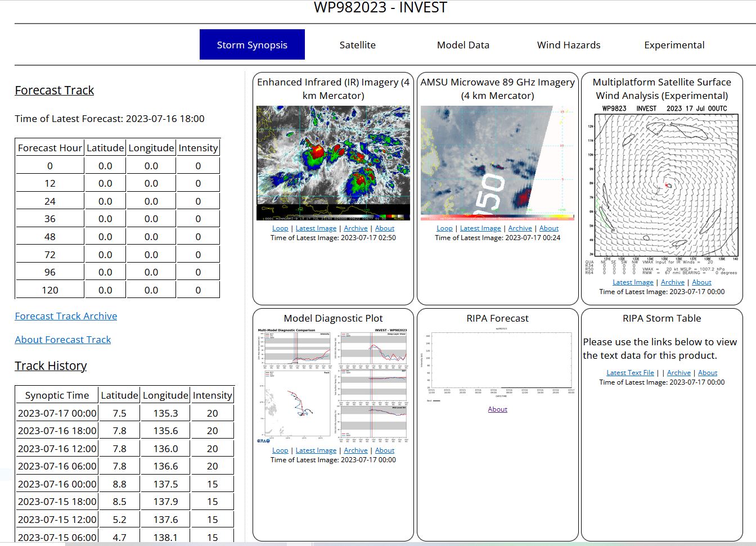Open Archive link under Model Diagnostic Plot
This screenshot has width=756, height=546.
click(x=355, y=450)
